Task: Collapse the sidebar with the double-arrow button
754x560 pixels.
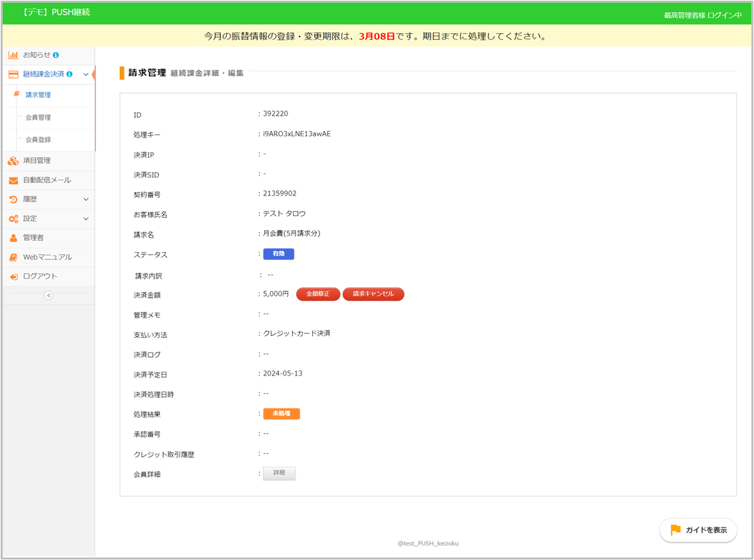Action: [49, 295]
